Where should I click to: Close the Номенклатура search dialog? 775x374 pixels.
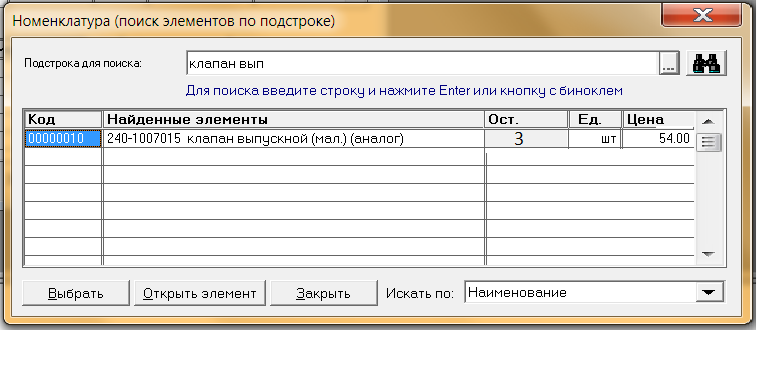tap(701, 14)
